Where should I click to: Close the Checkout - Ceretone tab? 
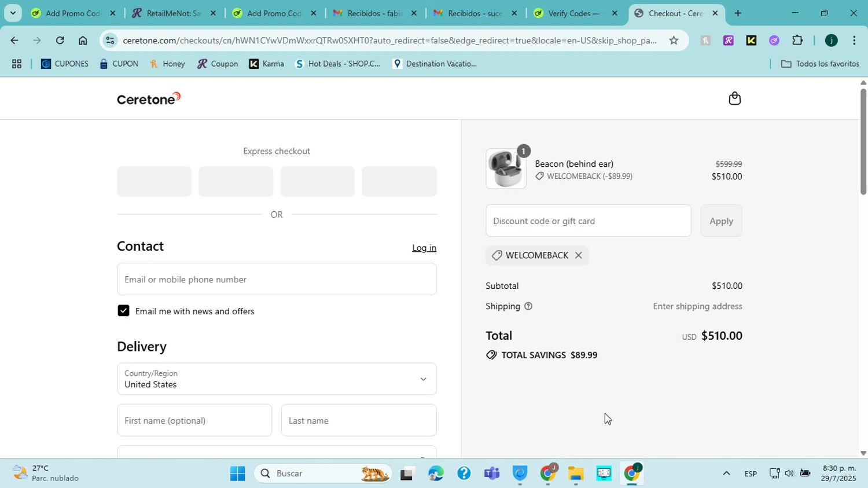pos(715,13)
